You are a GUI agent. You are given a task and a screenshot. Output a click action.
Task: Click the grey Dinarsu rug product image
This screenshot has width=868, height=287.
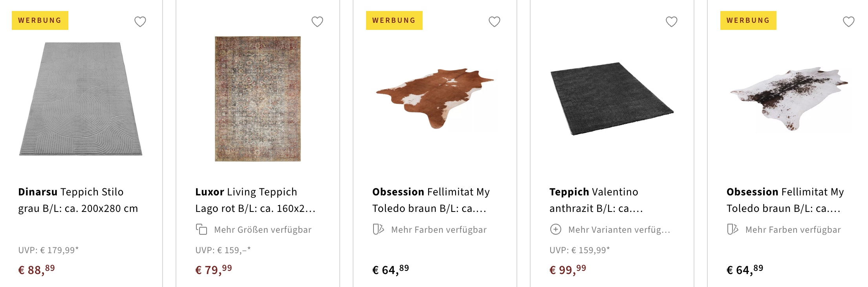click(x=81, y=99)
